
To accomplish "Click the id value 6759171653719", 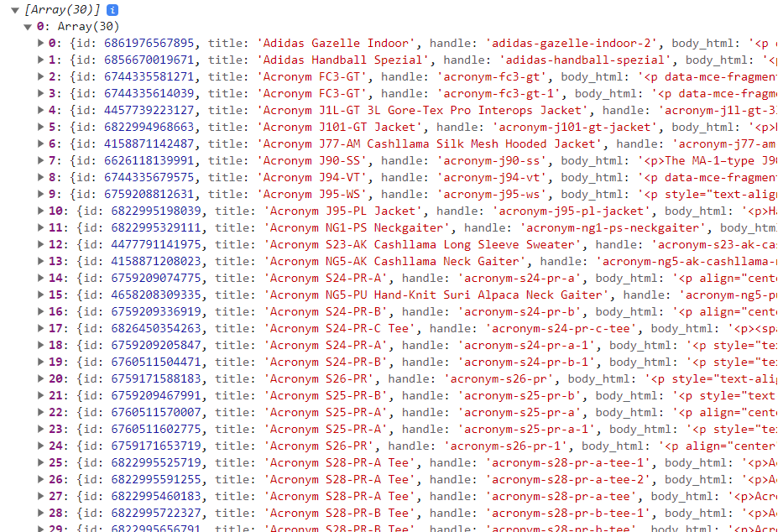I will click(x=156, y=446).
